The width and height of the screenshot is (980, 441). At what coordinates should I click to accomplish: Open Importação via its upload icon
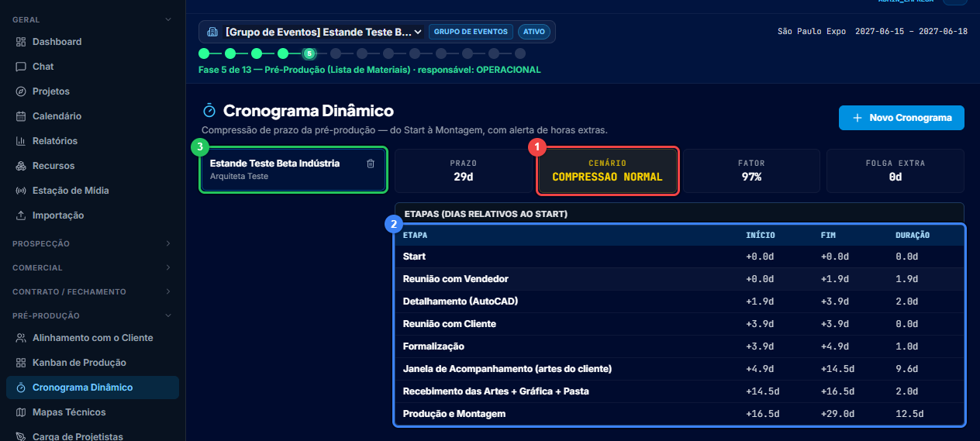tap(21, 215)
